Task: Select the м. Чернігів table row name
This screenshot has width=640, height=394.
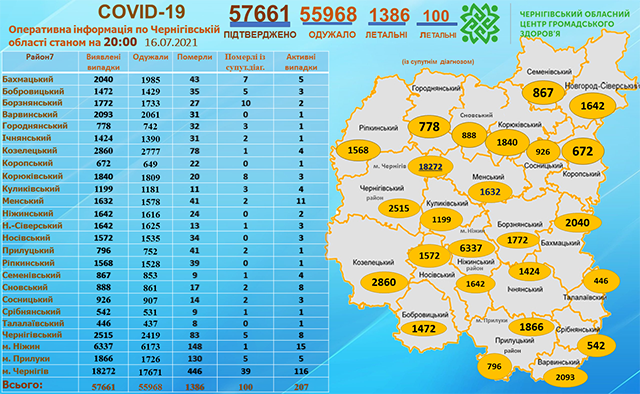Action: tap(25, 371)
